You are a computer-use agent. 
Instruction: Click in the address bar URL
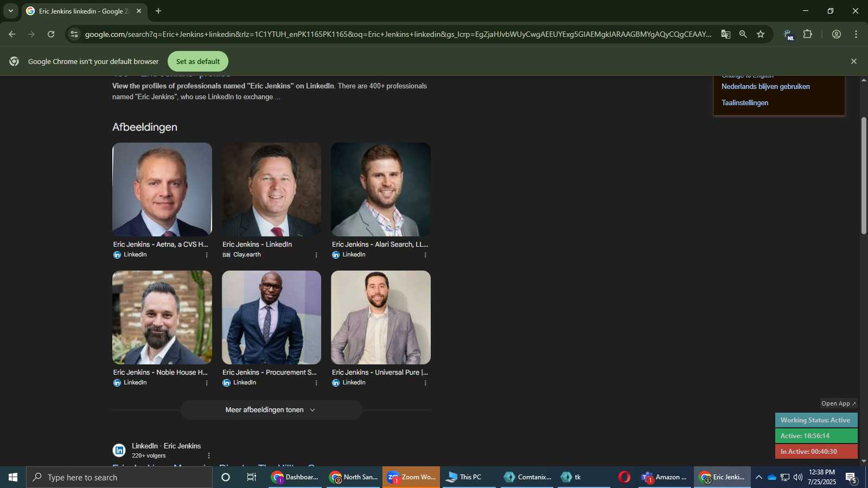point(398,34)
